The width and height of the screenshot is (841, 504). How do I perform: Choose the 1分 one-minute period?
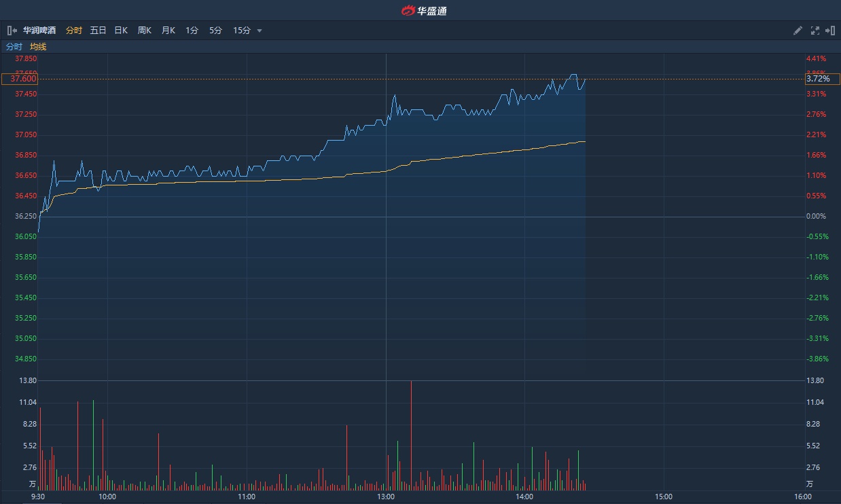192,31
